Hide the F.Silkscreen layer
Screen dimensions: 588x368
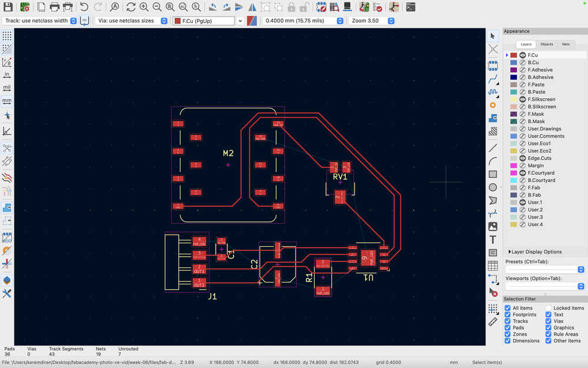[x=522, y=100]
